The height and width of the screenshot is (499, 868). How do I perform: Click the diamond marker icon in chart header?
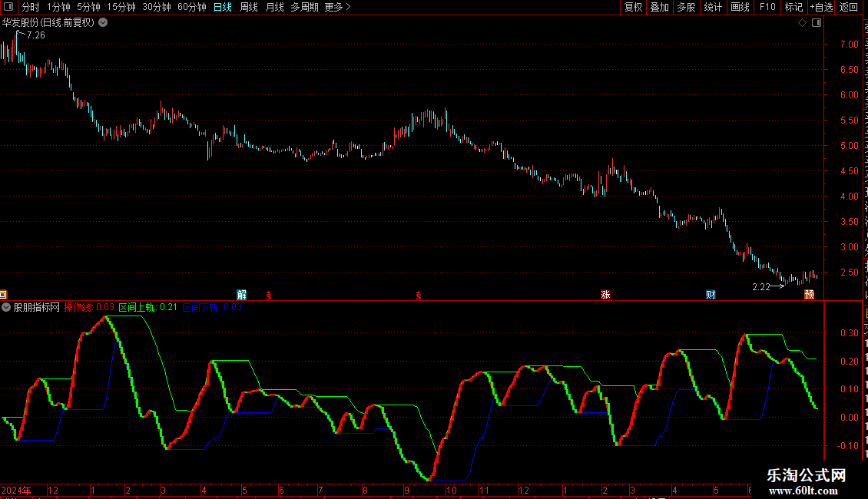pyautogui.click(x=802, y=23)
